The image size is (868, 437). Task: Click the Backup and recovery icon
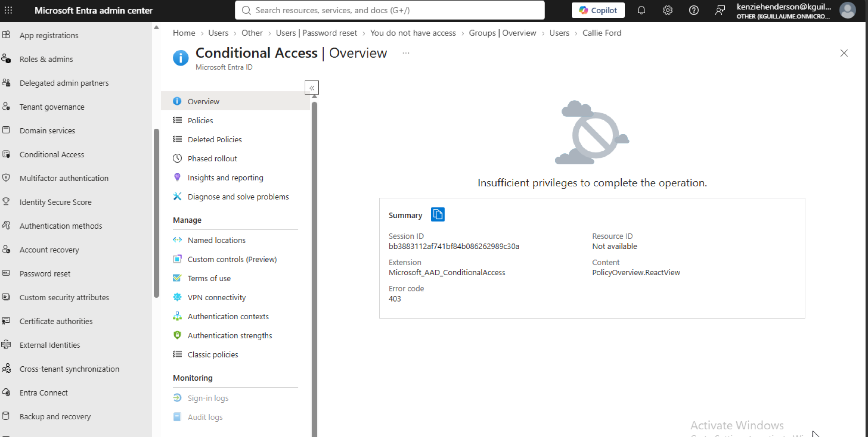click(x=6, y=416)
